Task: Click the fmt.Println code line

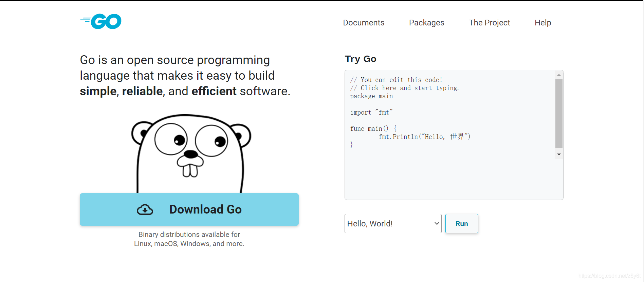Action: click(424, 137)
